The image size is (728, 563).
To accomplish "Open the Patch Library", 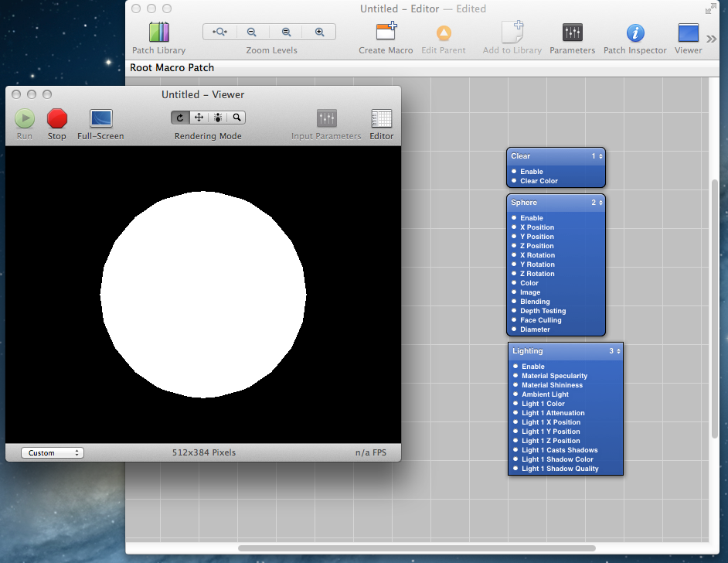I will (158, 32).
